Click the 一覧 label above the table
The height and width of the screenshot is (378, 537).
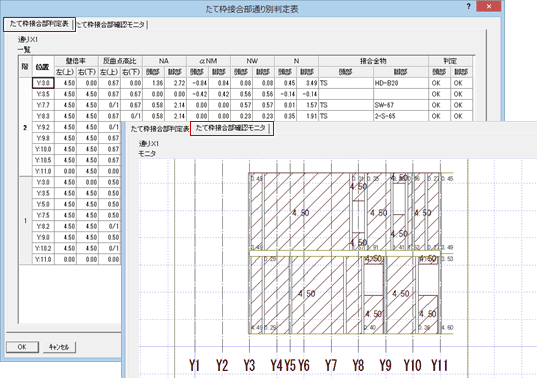[24, 50]
